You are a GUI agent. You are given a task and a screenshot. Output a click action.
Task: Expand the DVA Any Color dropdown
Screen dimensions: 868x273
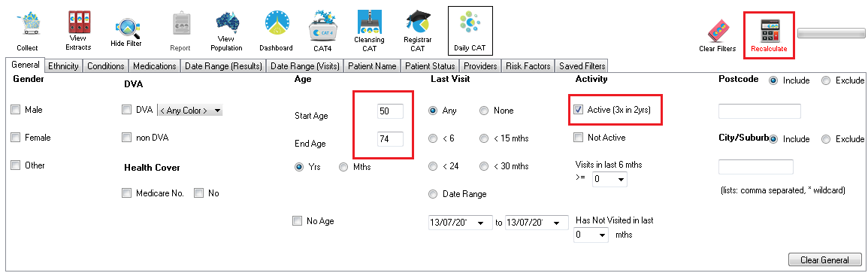tap(190, 111)
